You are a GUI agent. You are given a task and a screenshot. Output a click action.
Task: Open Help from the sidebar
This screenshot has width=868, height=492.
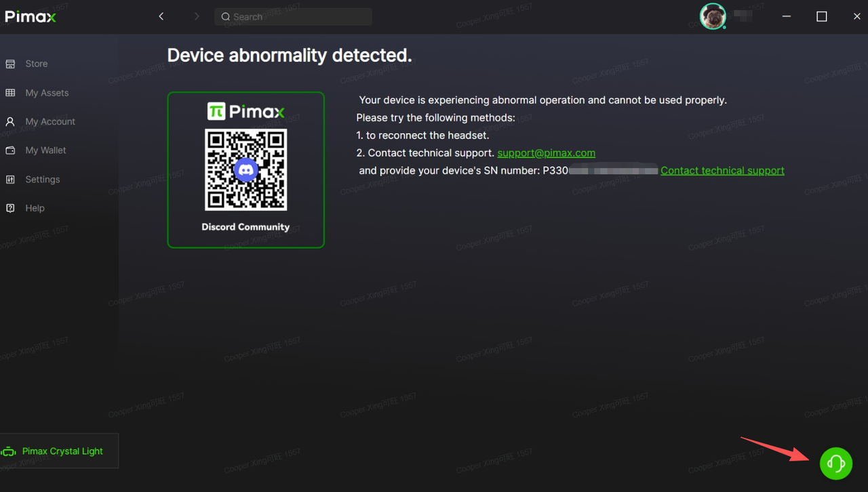pos(35,208)
